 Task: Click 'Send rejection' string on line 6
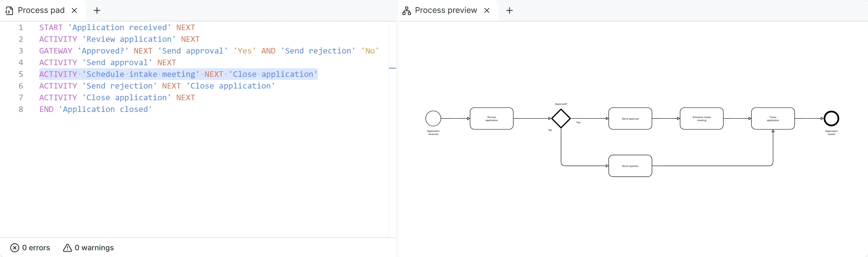coord(120,86)
